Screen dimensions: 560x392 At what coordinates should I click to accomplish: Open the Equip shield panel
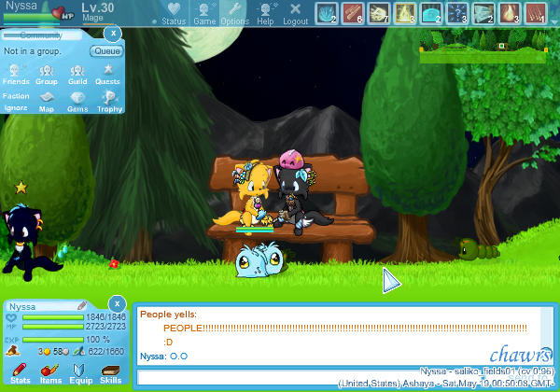[80, 373]
